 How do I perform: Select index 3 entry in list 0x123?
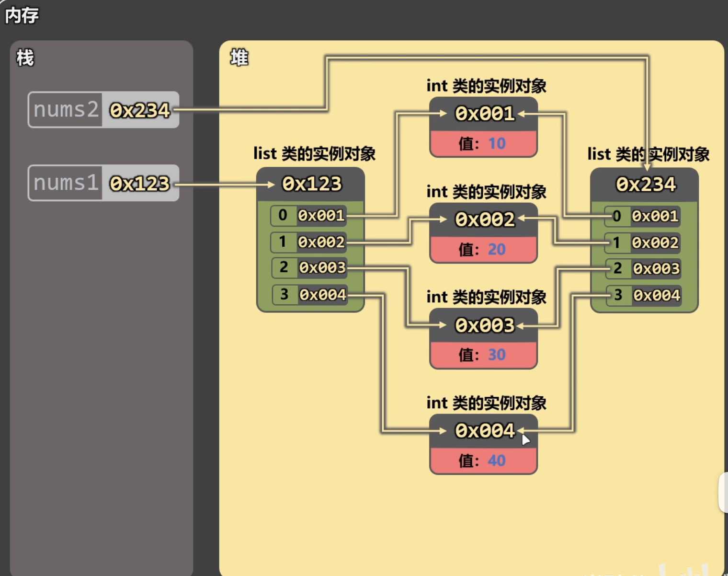(310, 294)
